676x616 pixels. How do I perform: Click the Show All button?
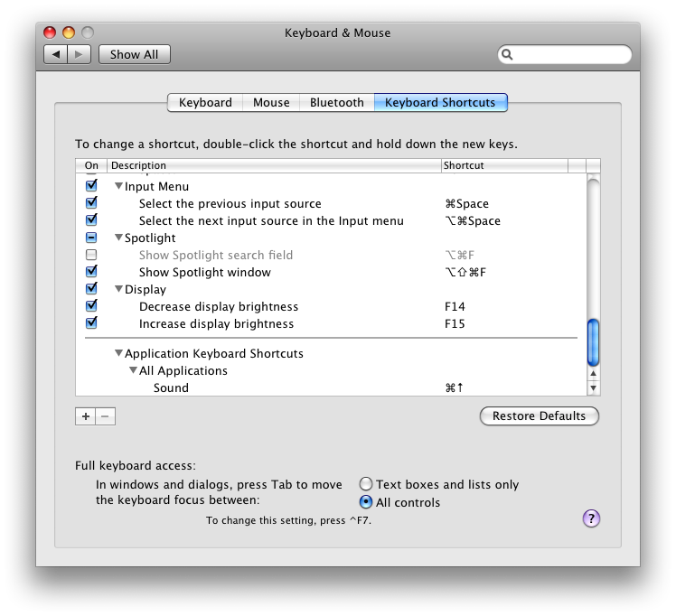134,54
